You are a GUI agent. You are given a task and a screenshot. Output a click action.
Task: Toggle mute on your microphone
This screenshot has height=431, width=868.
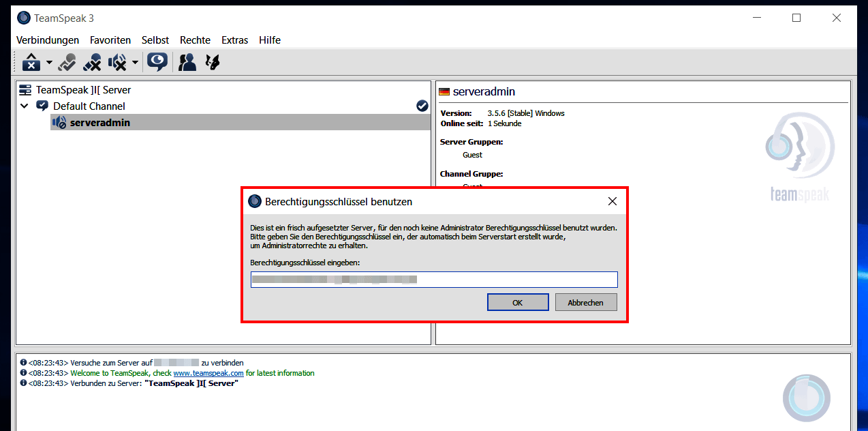[92, 62]
